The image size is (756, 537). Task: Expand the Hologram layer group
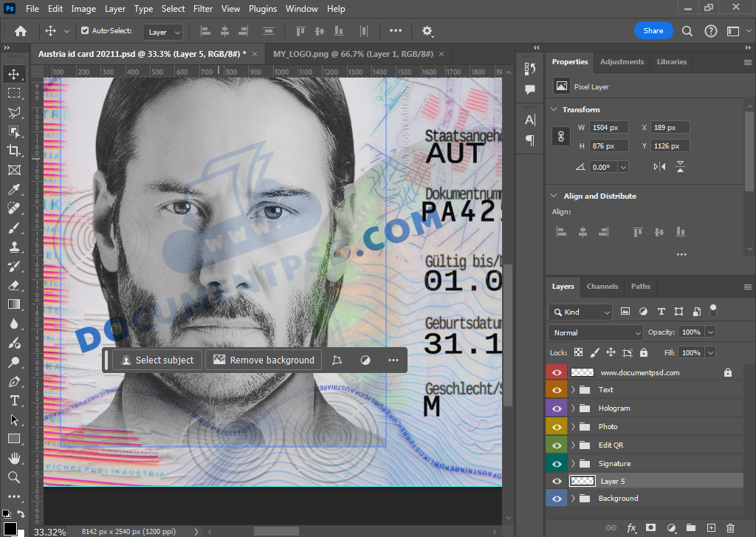click(x=573, y=408)
